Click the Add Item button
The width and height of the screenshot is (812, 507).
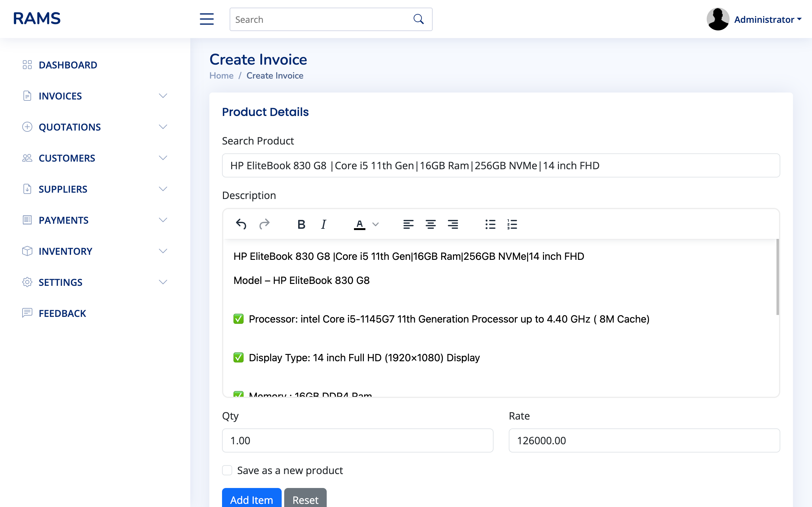251,500
